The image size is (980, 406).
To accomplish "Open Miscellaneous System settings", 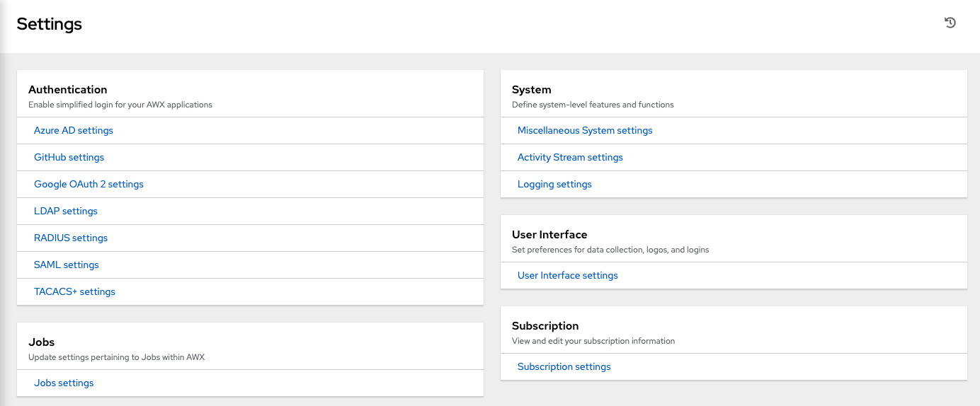I will coord(585,130).
